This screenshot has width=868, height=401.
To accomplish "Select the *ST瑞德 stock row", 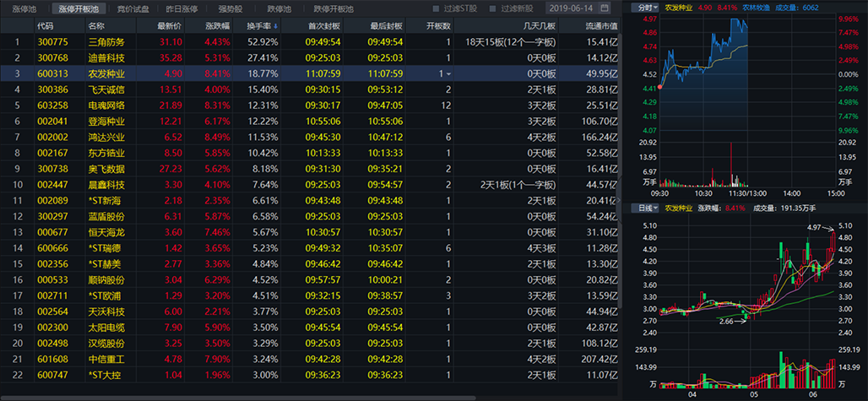I will click(309, 248).
